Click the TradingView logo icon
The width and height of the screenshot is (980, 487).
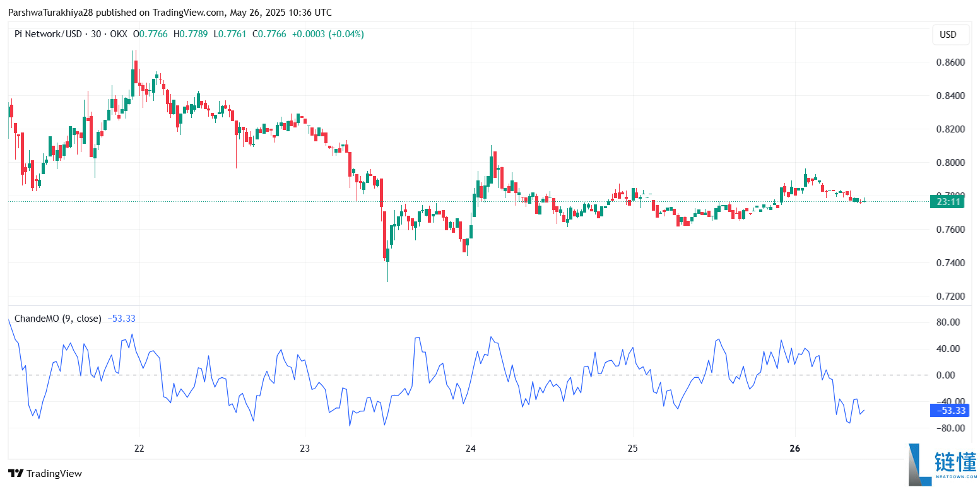[x=16, y=473]
